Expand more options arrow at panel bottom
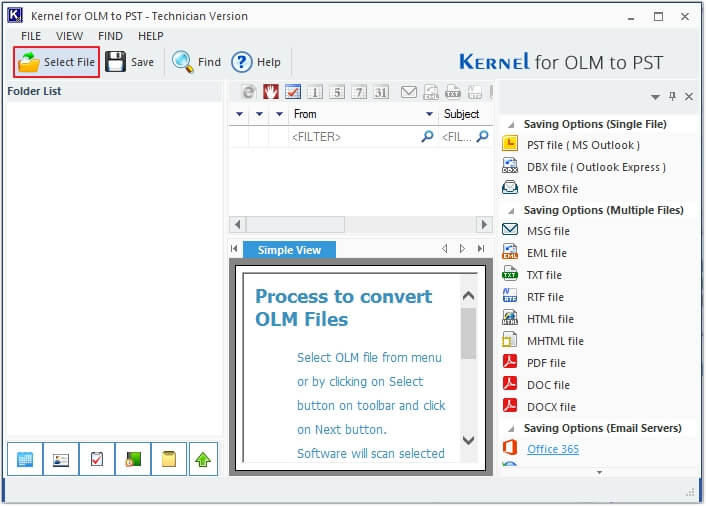The height and width of the screenshot is (506, 706). point(599,472)
